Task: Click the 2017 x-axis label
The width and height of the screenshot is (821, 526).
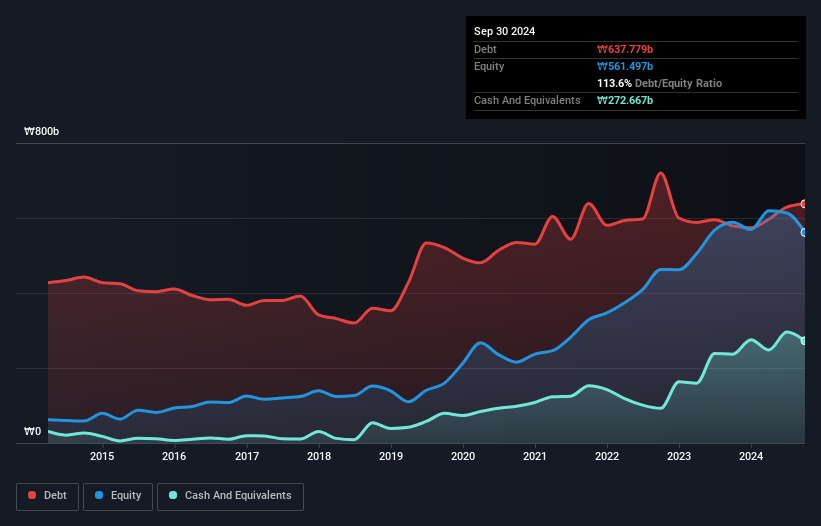Action: tap(247, 456)
